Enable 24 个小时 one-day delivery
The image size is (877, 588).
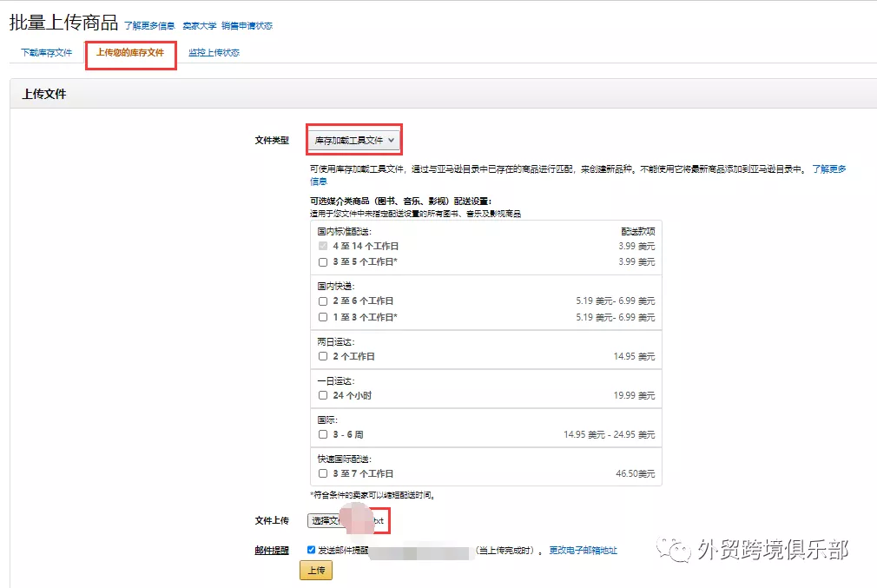coord(323,395)
